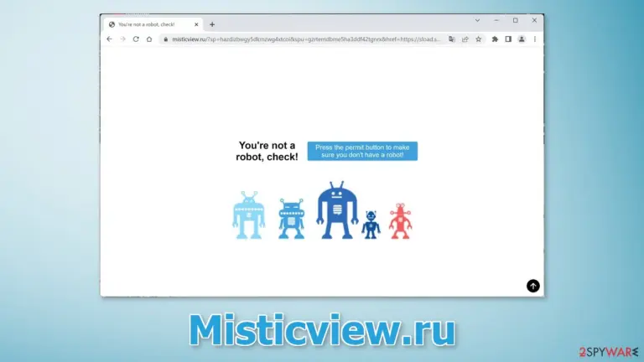Click the forward navigation arrow

[122, 39]
